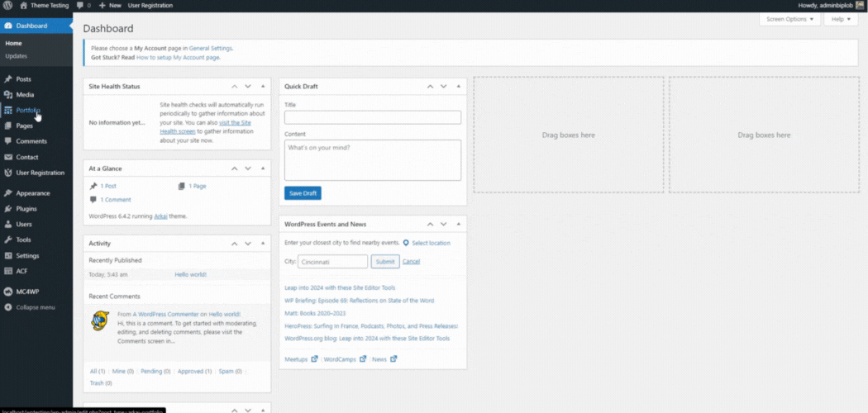Collapse the Quick Draft panel
Screen dimensions: 868x413
458,86
